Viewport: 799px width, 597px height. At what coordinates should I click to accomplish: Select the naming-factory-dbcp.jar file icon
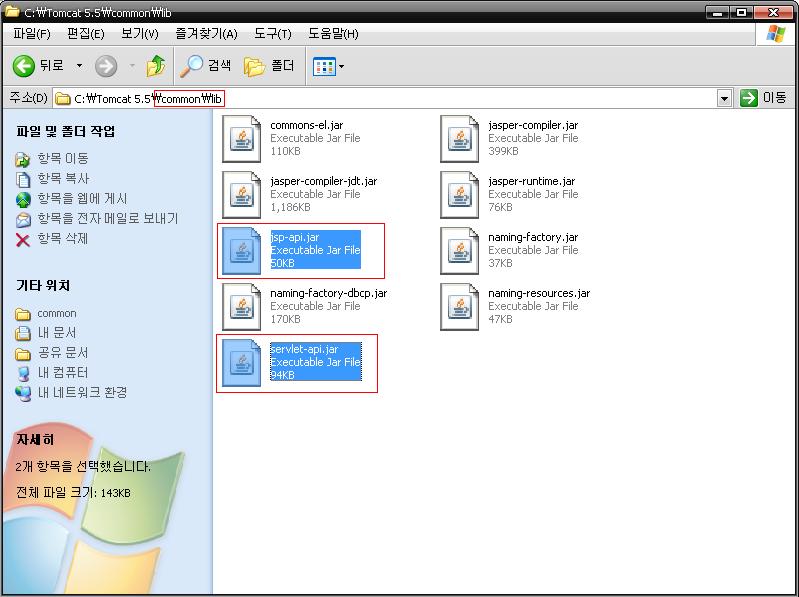pos(242,307)
